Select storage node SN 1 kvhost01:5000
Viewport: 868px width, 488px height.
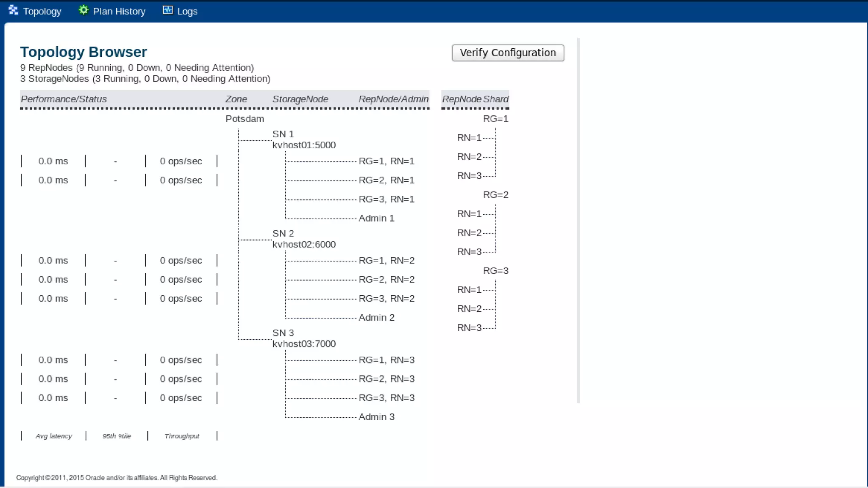click(303, 139)
